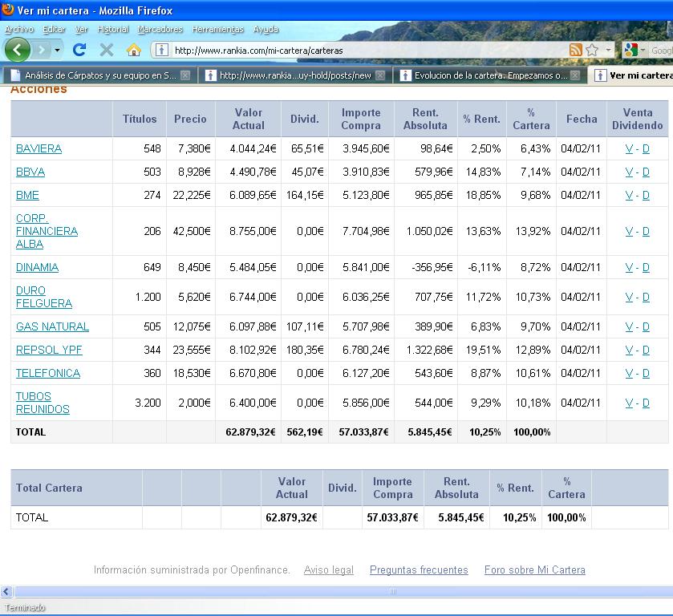Open the Herramientas menu

pyautogui.click(x=217, y=29)
